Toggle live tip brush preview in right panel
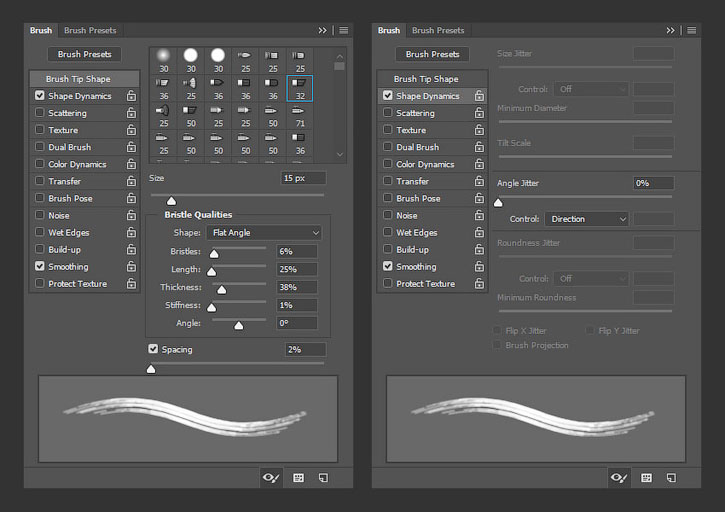725x512 pixels. [619, 477]
